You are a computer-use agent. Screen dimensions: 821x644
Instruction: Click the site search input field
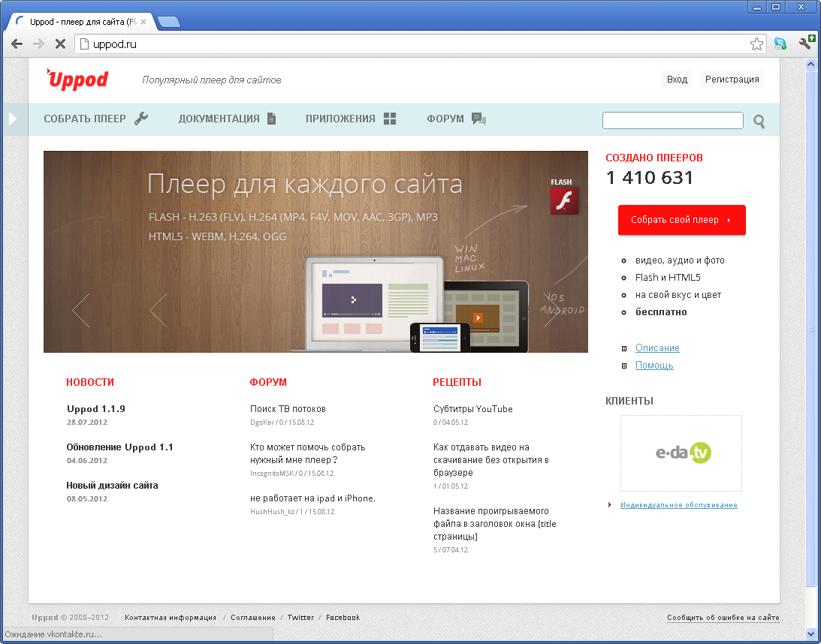(673, 120)
